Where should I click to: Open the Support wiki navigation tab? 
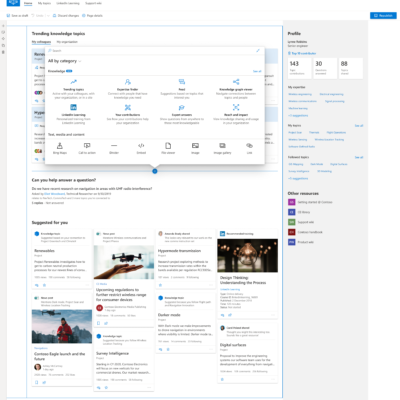[x=93, y=3]
